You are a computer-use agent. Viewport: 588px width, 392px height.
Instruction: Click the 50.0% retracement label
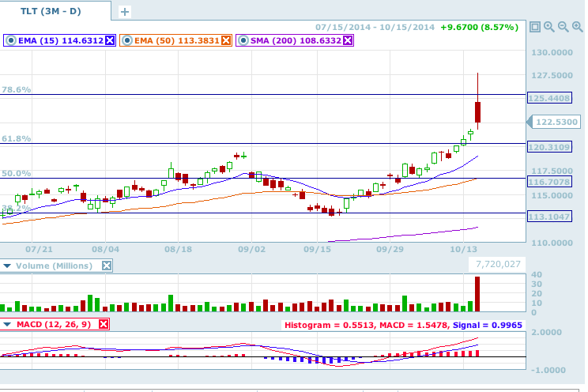tap(16, 174)
